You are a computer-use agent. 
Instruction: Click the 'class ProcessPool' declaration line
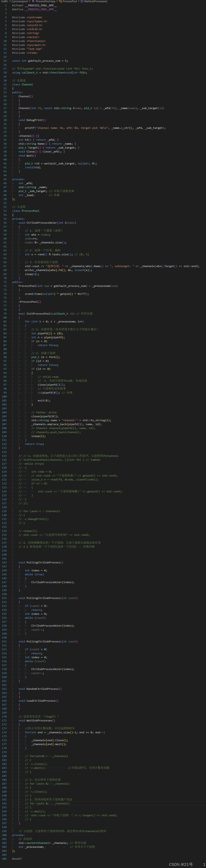(x=26, y=211)
